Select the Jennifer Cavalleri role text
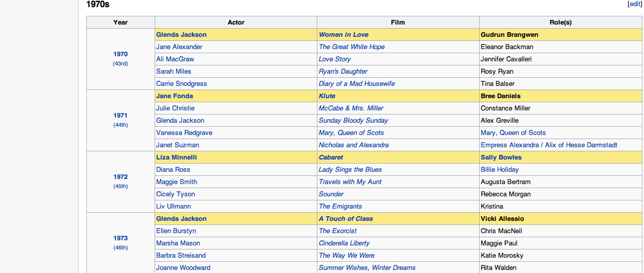This screenshot has height=273, width=644. pyautogui.click(x=506, y=59)
